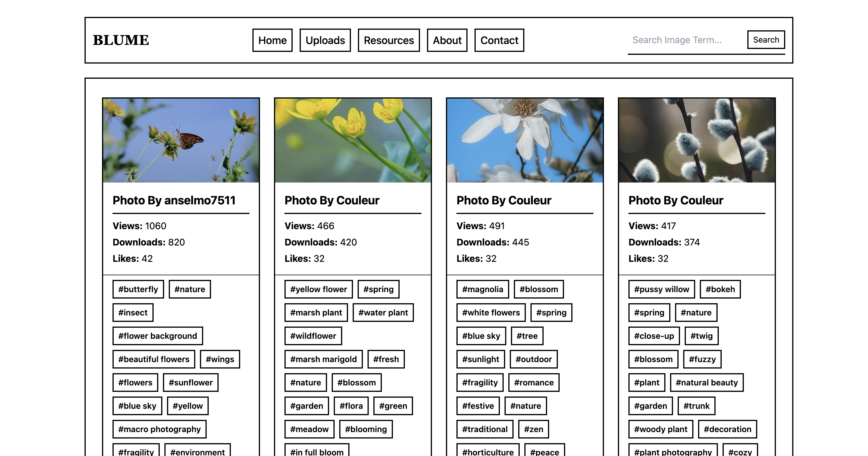Filter by #marsh marigold tag

pos(323,359)
